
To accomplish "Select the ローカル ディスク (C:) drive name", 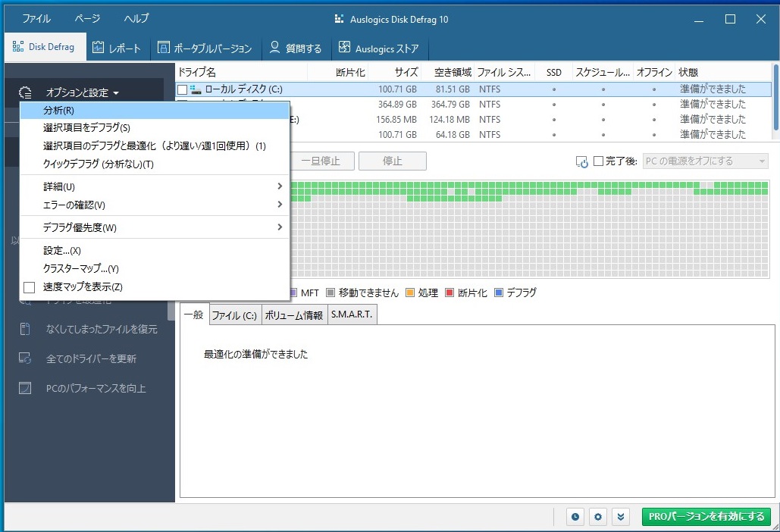I will click(244, 89).
